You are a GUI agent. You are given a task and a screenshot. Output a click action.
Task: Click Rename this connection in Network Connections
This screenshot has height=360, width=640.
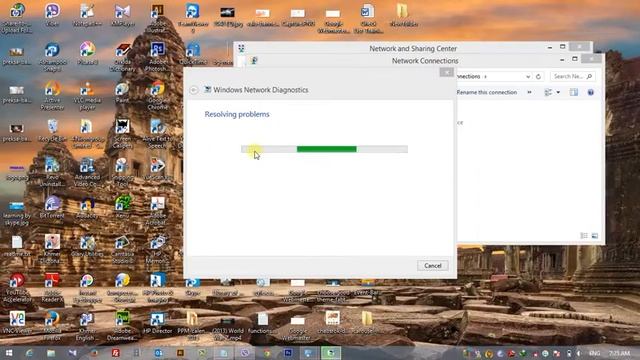pyautogui.click(x=487, y=92)
